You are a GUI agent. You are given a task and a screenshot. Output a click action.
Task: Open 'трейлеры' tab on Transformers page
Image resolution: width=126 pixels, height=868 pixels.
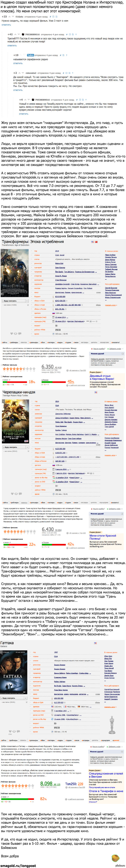14,342
